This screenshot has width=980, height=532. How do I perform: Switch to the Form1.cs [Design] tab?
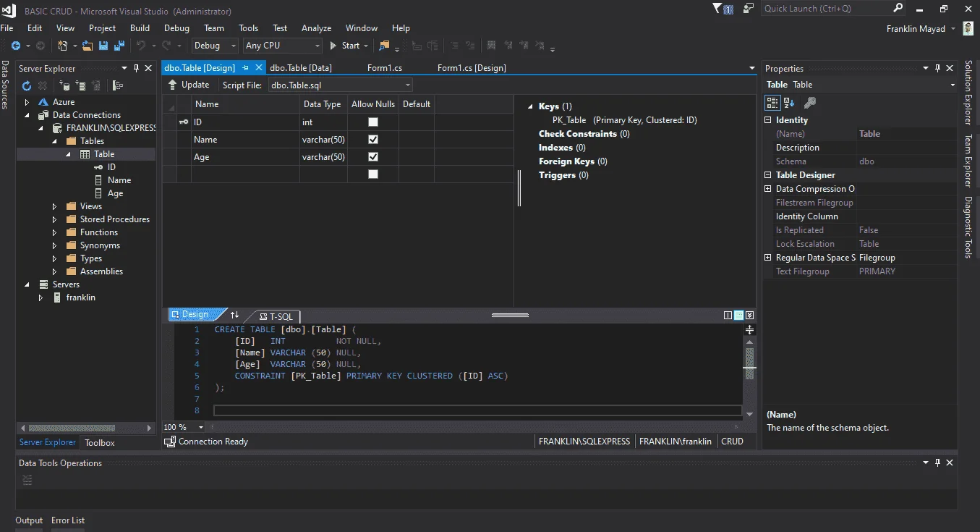click(x=472, y=68)
